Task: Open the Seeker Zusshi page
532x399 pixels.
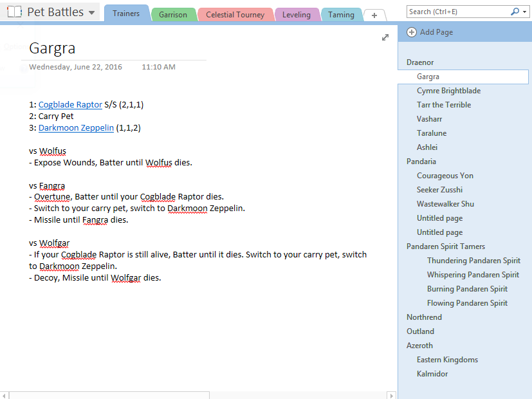Action: pos(439,190)
